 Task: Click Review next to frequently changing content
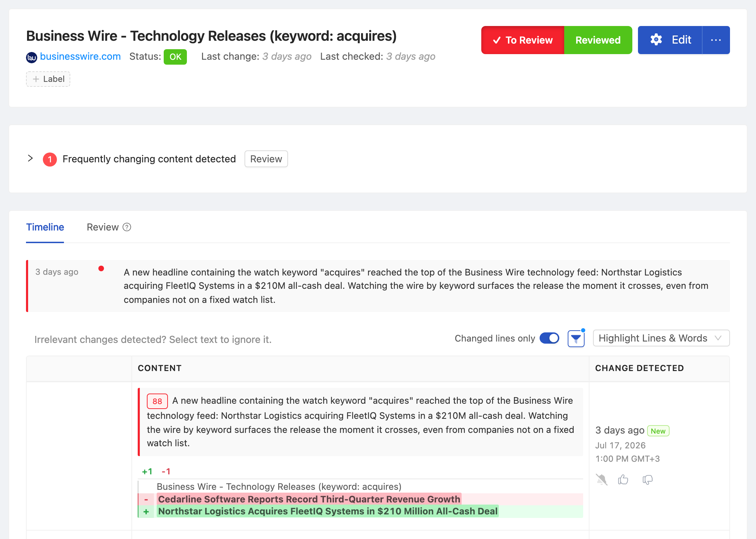tap(266, 159)
